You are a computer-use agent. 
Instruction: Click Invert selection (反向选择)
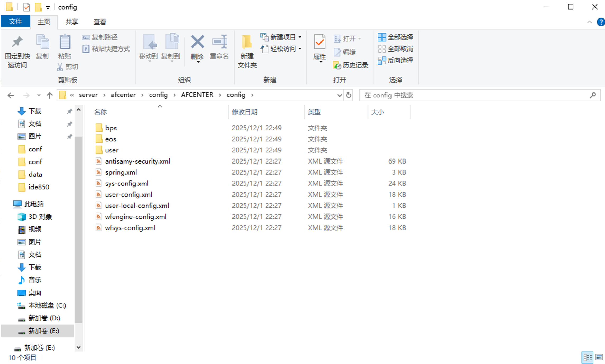pyautogui.click(x=395, y=60)
